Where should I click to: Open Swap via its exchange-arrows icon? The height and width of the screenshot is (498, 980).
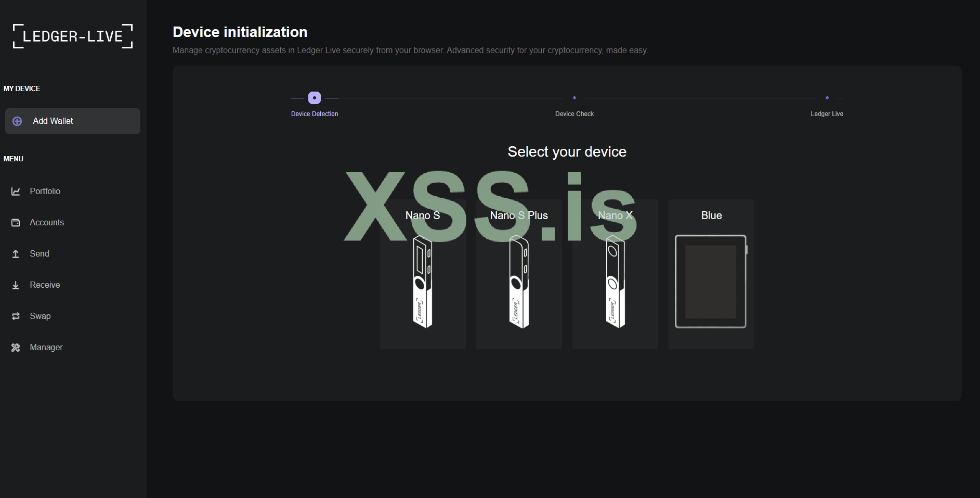coord(16,316)
